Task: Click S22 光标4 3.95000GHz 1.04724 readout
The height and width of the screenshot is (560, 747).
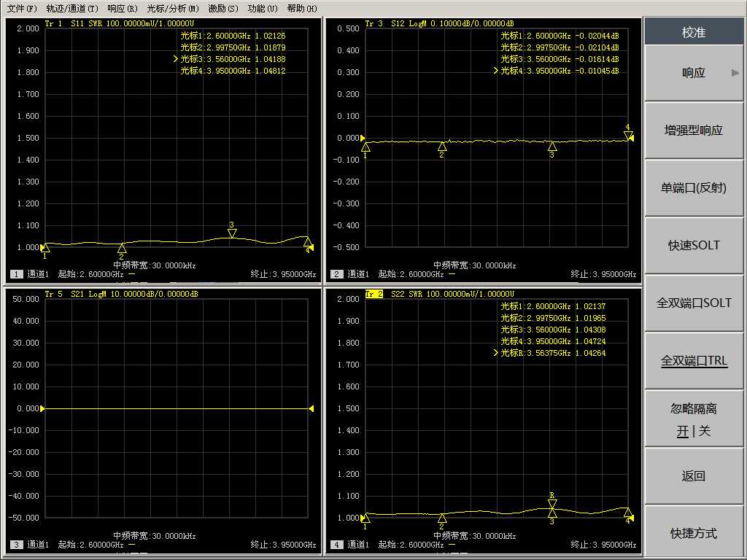Action: pos(553,341)
